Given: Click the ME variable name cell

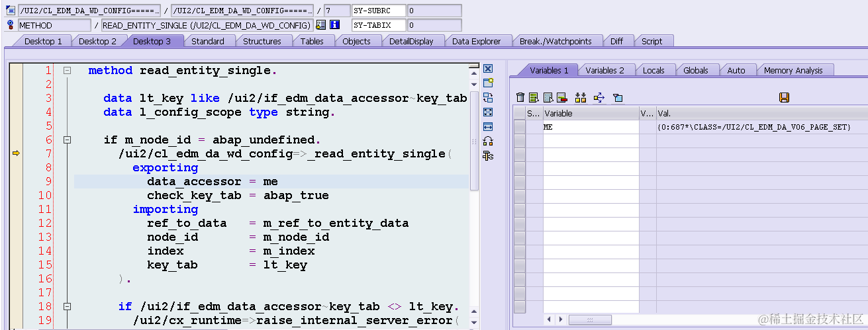Looking at the screenshot, I should (591, 127).
